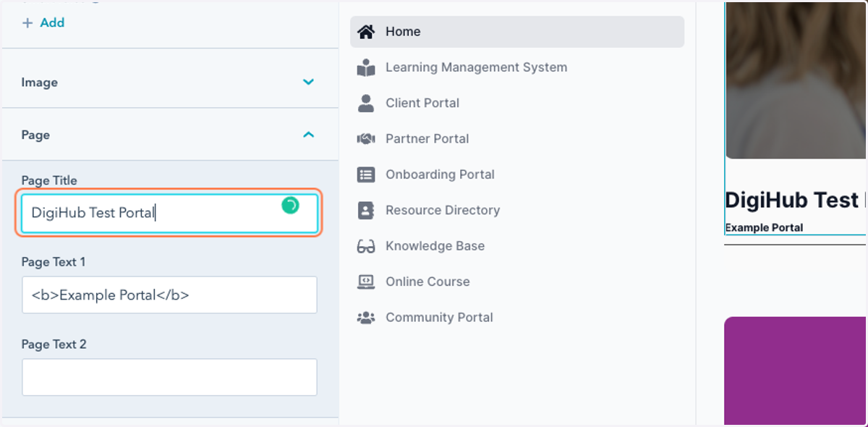Click the Page section header label

point(35,135)
